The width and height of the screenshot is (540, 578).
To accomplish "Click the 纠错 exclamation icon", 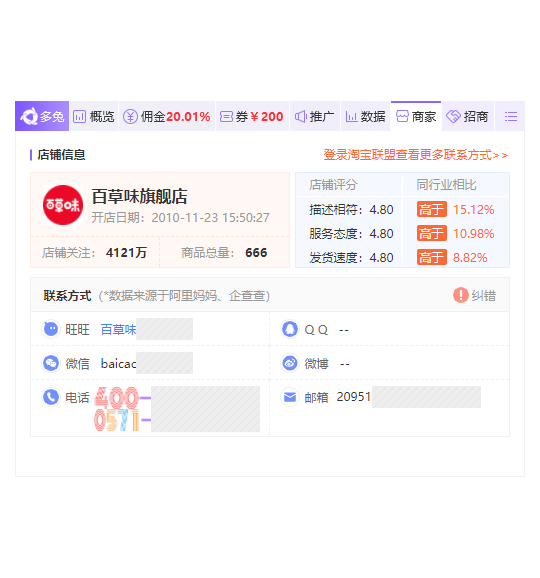I will pos(460,295).
